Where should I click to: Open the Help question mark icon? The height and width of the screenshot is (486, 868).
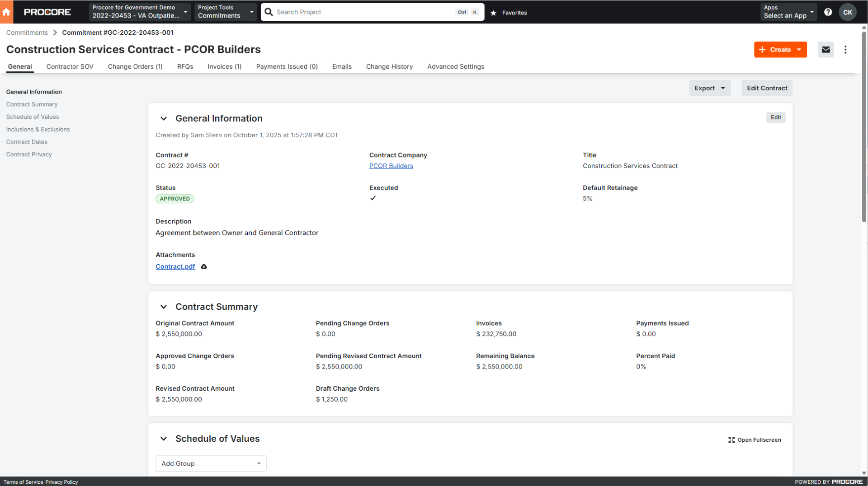[x=828, y=12]
